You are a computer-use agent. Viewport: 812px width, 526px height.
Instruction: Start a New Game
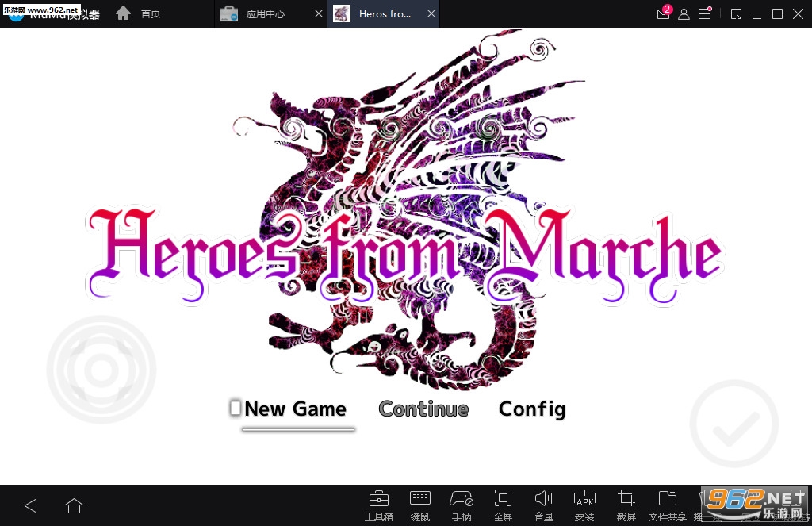295,409
